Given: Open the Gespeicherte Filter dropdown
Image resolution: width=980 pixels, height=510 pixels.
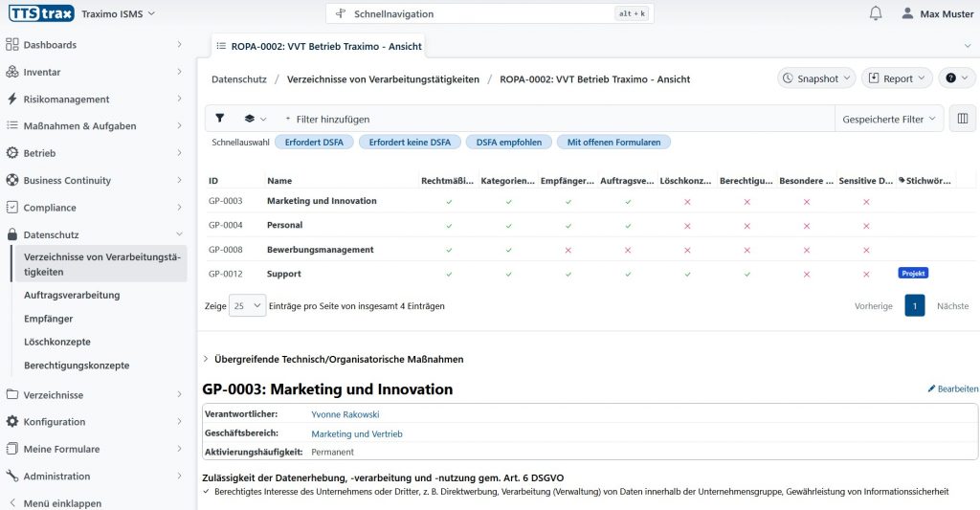Looking at the screenshot, I should tap(889, 119).
